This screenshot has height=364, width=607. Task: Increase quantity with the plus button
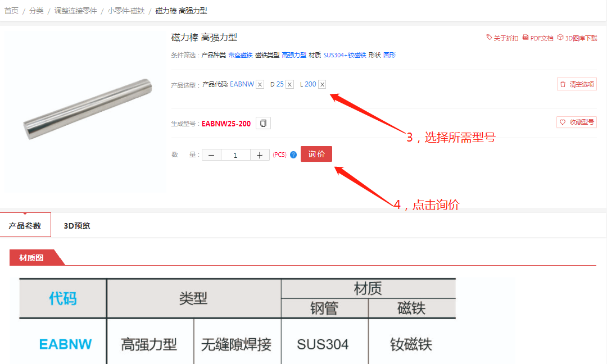click(x=259, y=155)
